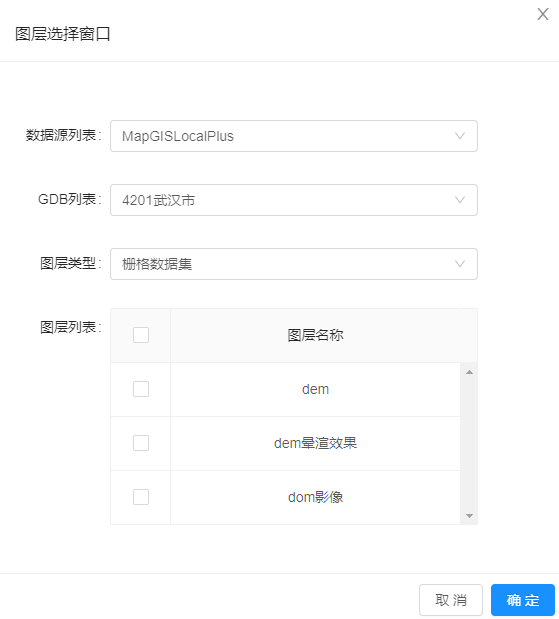Open the MapGISLocalPlus data source dropdown
559x619 pixels.
click(294, 136)
